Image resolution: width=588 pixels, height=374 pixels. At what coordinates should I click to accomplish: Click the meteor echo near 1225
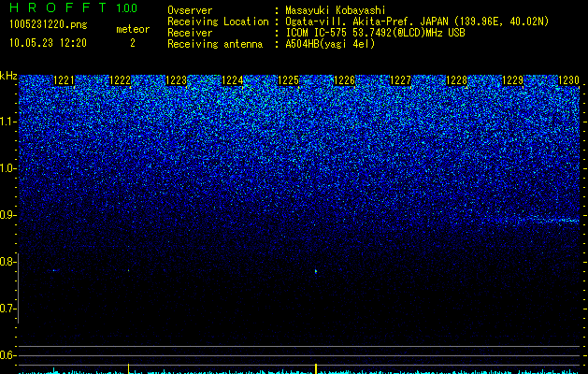(x=316, y=271)
